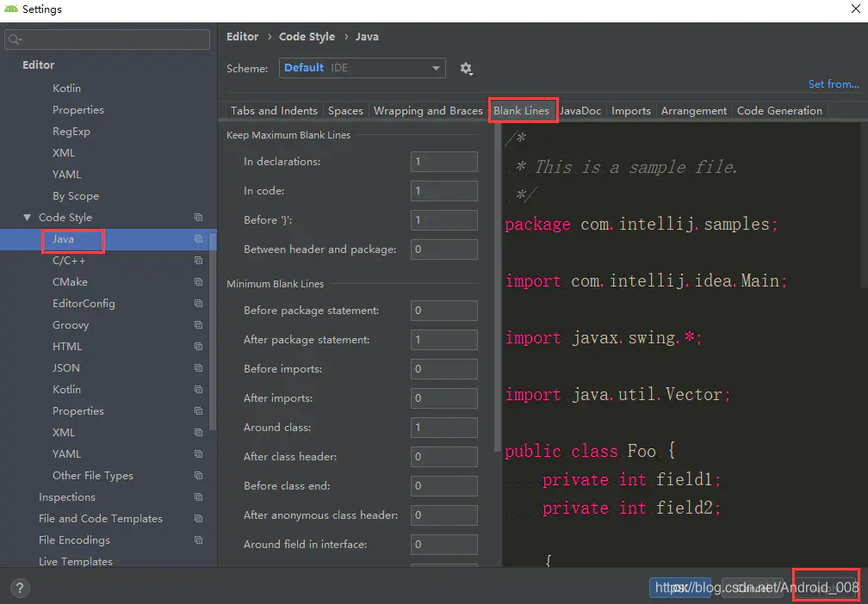Open the Arrangement tab
This screenshot has width=868, height=604.
(694, 111)
